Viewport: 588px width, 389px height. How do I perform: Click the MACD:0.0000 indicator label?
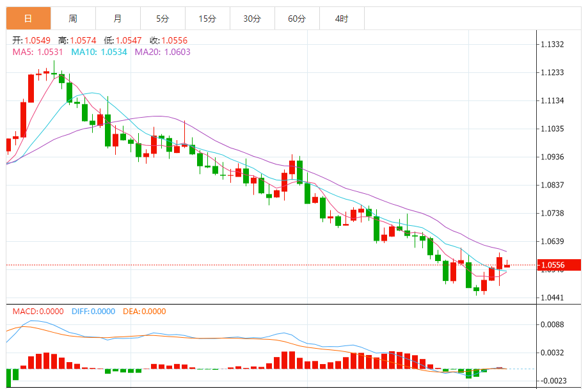tap(38, 312)
